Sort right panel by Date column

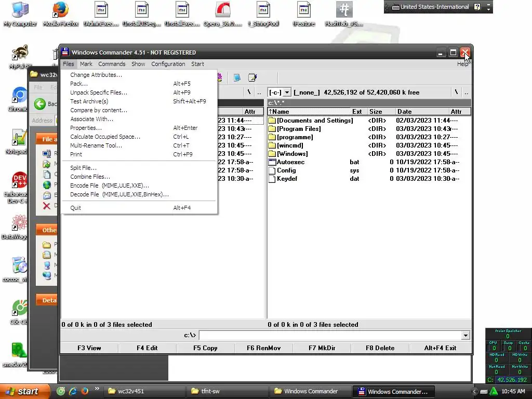point(422,112)
